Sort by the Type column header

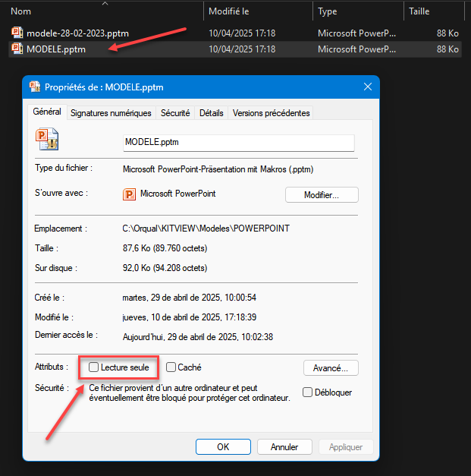pos(328,11)
